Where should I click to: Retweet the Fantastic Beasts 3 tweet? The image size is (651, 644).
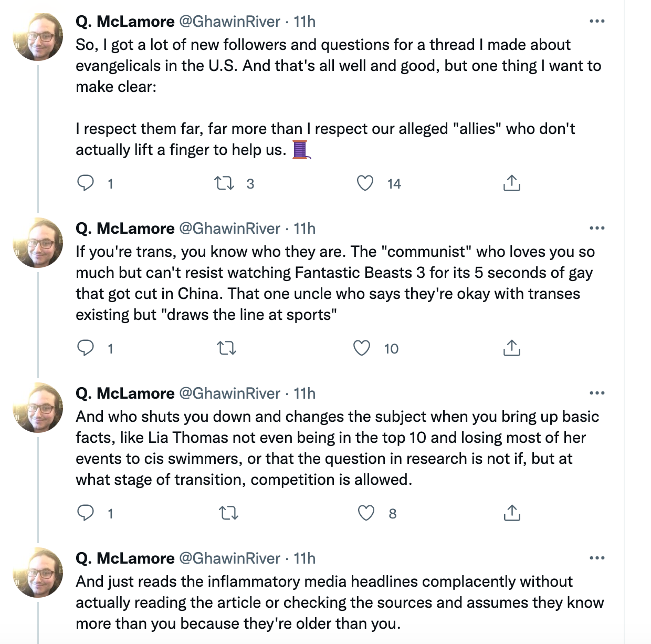pyautogui.click(x=227, y=348)
